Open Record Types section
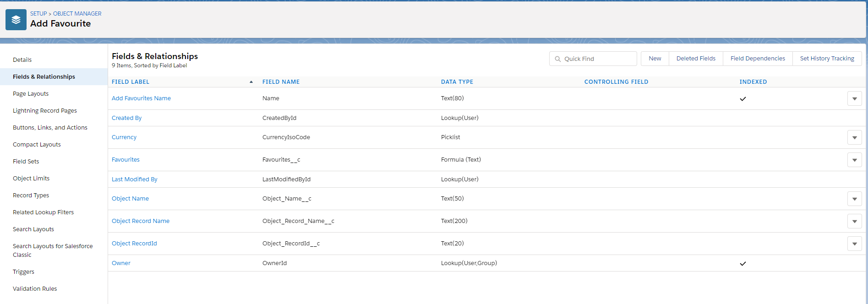The width and height of the screenshot is (868, 304). pos(31,195)
